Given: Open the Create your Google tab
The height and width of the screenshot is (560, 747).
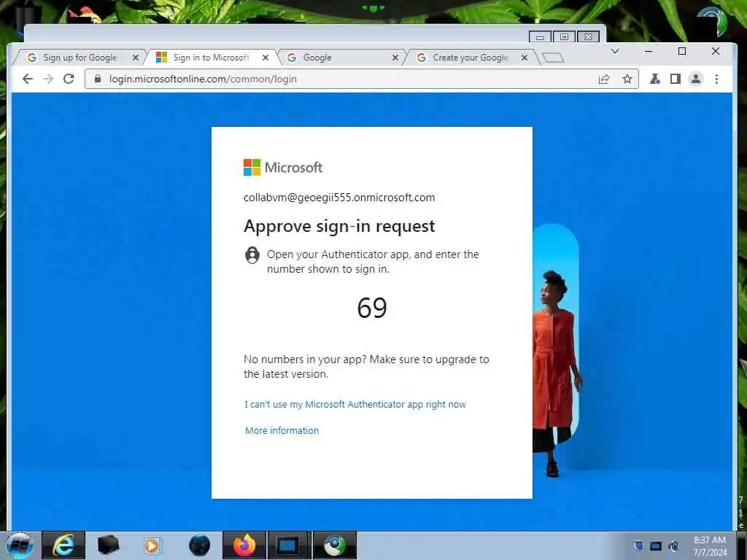Looking at the screenshot, I should (471, 58).
